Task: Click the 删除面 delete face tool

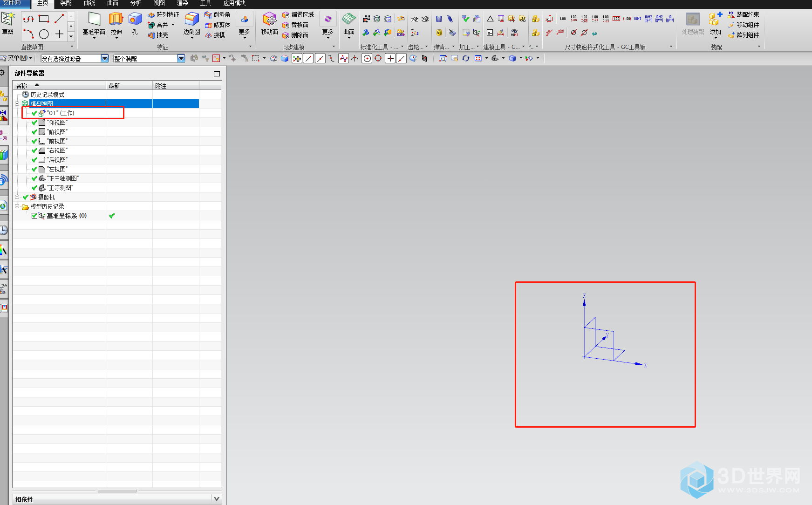Action: 295,35
